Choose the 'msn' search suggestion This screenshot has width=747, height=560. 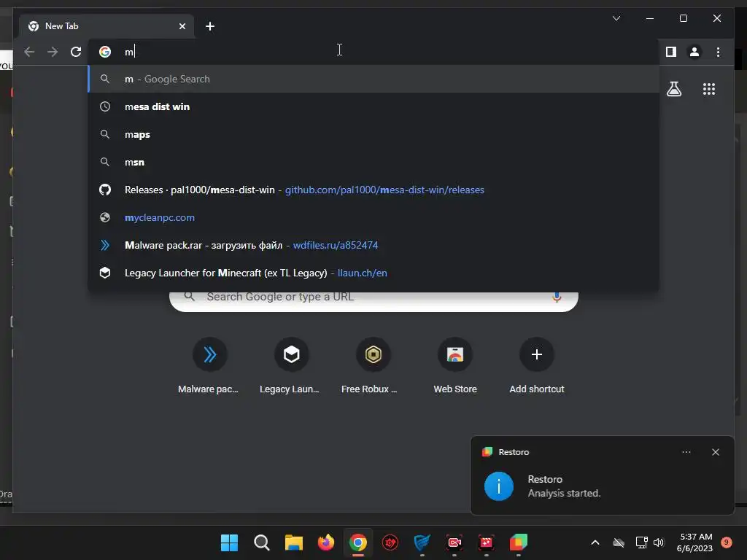coord(374,162)
